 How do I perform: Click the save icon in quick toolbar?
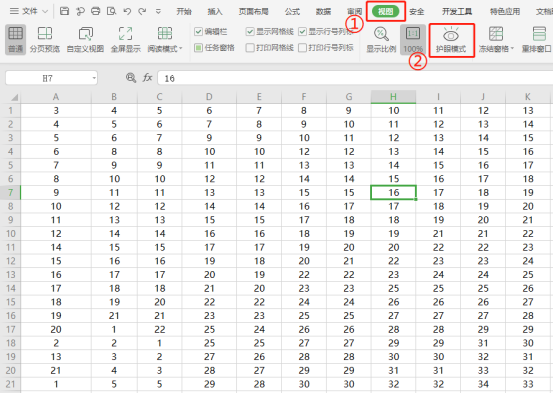64,11
